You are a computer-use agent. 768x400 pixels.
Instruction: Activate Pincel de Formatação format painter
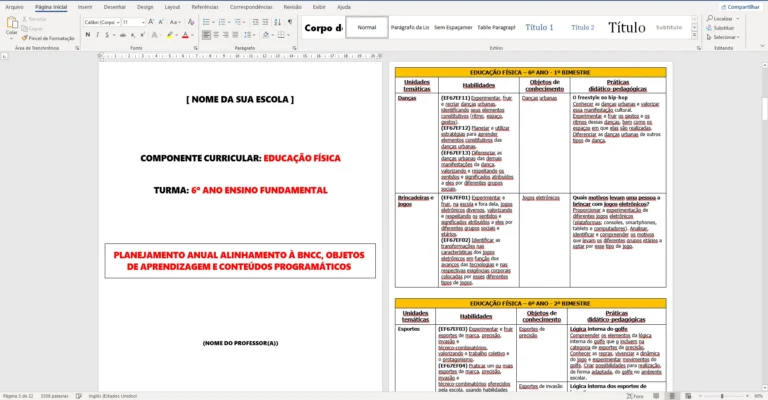point(48,38)
